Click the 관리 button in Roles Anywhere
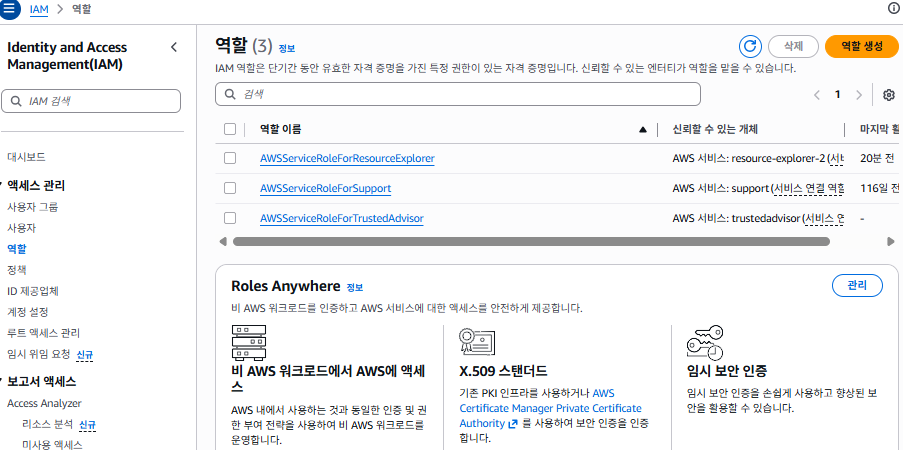Image resolution: width=903 pixels, height=450 pixels. click(x=857, y=286)
